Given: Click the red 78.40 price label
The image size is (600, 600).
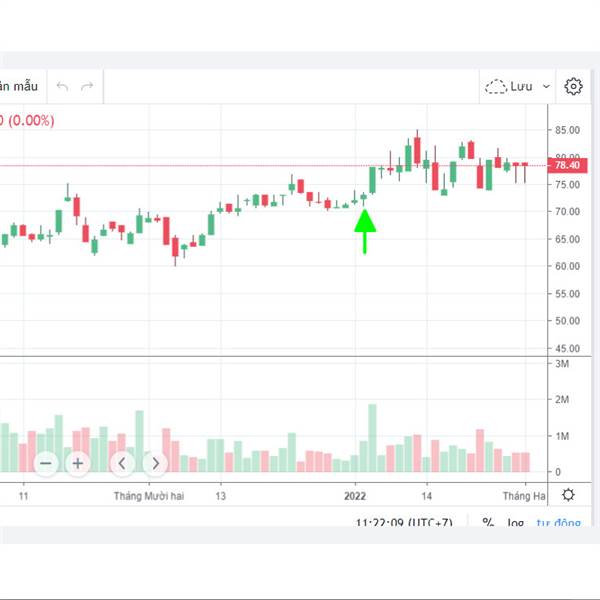Looking at the screenshot, I should tap(565, 166).
